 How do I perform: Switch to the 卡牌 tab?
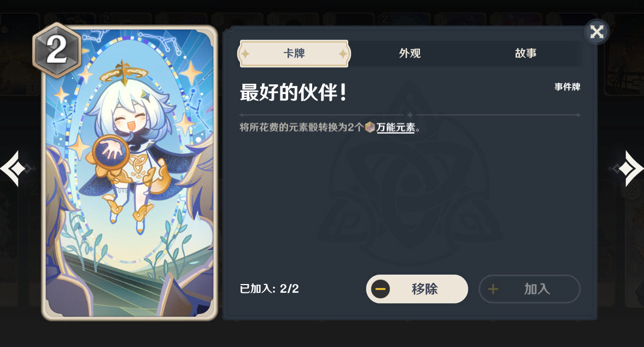[294, 54]
